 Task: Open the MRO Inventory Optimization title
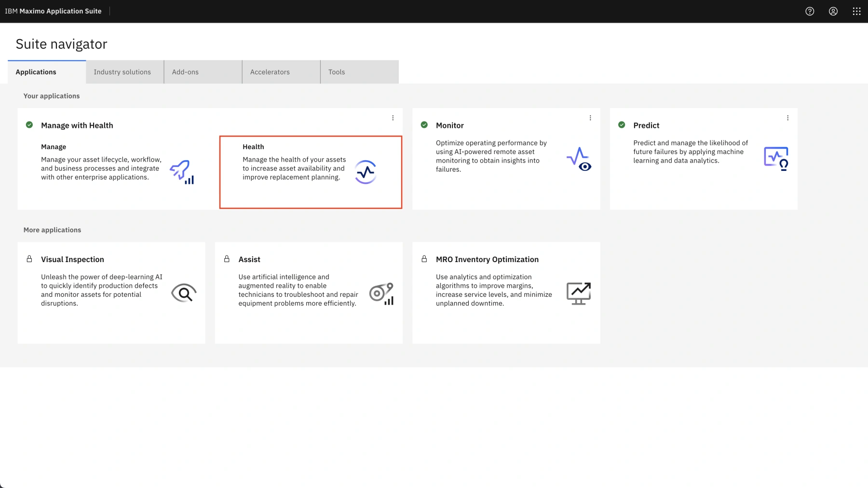pos(487,260)
